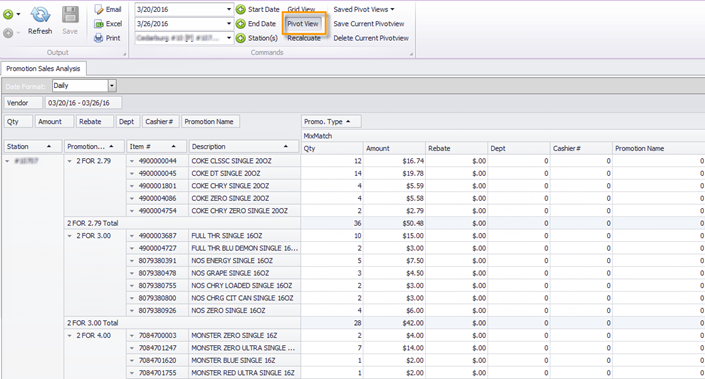Open Output group dialog launcher
The image size is (705, 379).
click(x=125, y=54)
